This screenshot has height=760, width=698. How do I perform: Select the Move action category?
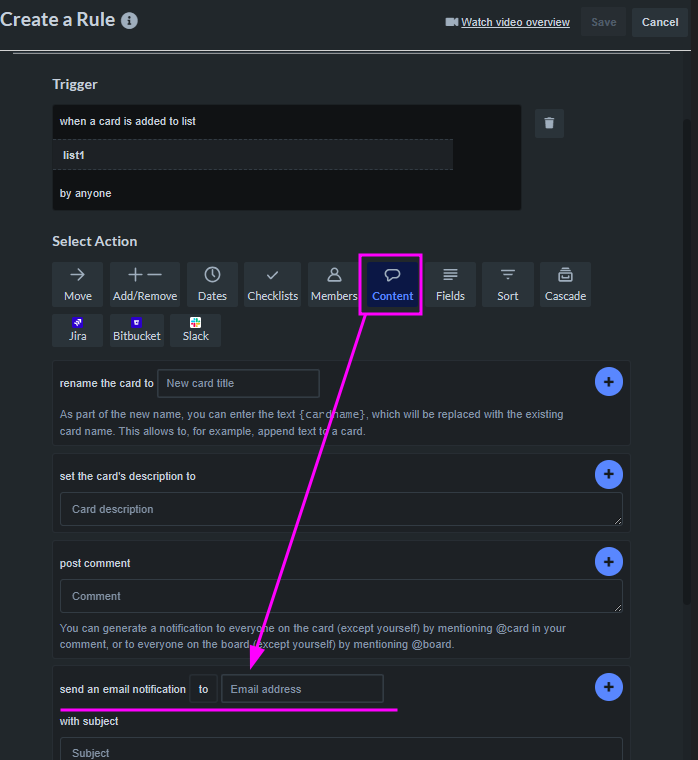coord(78,285)
